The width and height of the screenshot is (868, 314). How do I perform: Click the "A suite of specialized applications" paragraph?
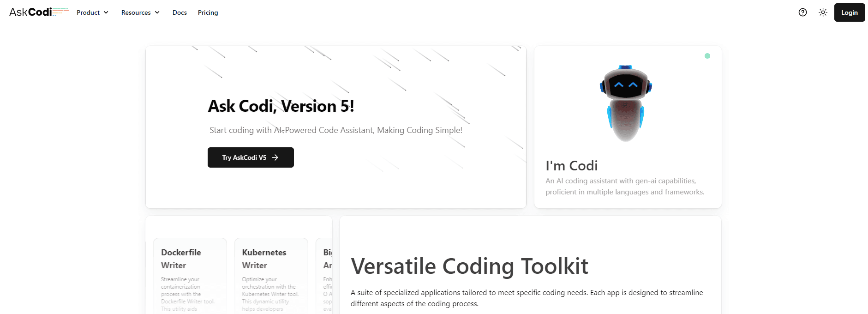[x=527, y=298]
